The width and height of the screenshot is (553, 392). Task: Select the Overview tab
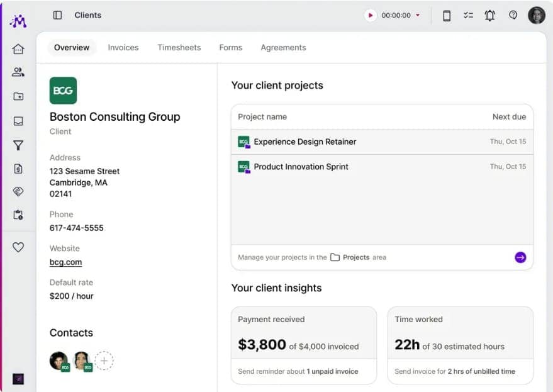click(x=72, y=48)
